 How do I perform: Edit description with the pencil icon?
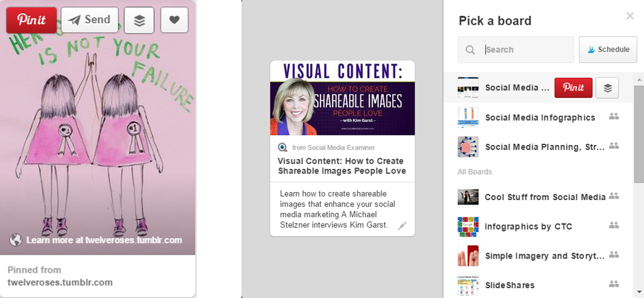(402, 226)
